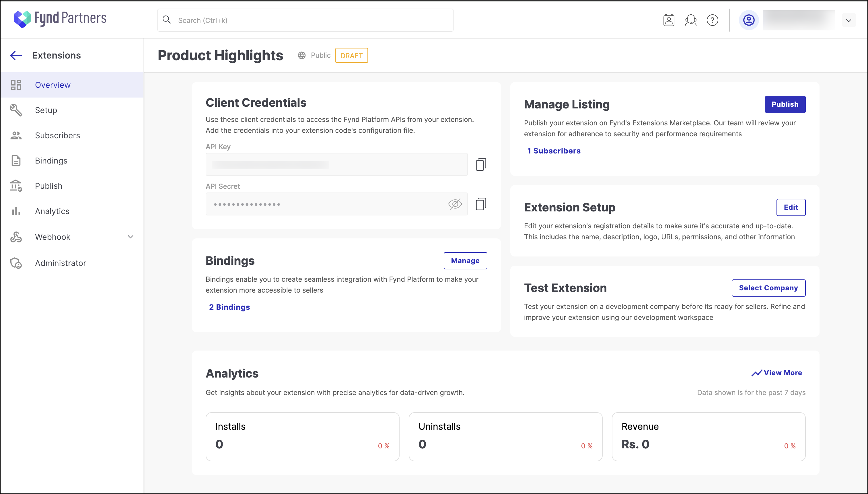Viewport: 868px width, 494px height.
Task: Open Setup from the sidebar
Action: [x=72, y=110]
